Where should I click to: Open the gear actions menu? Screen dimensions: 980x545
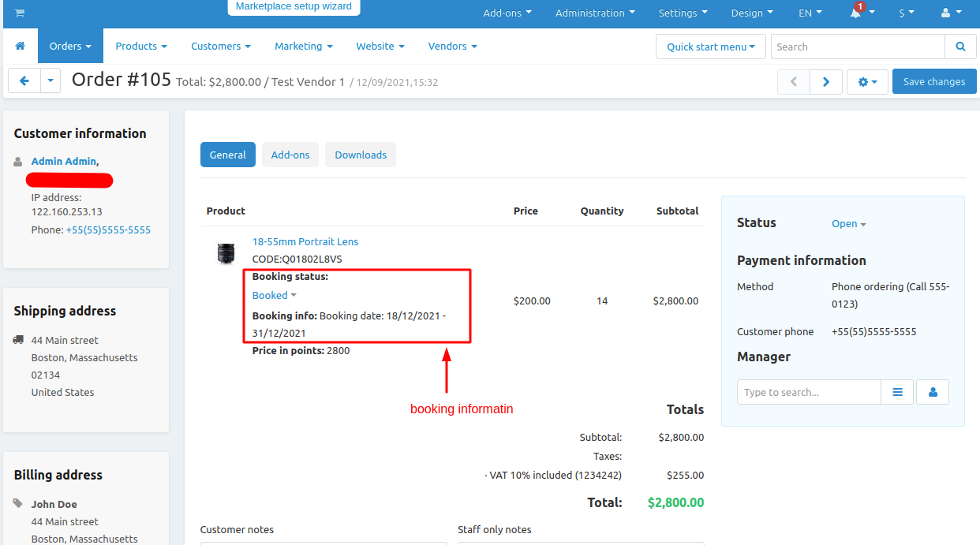pos(867,82)
